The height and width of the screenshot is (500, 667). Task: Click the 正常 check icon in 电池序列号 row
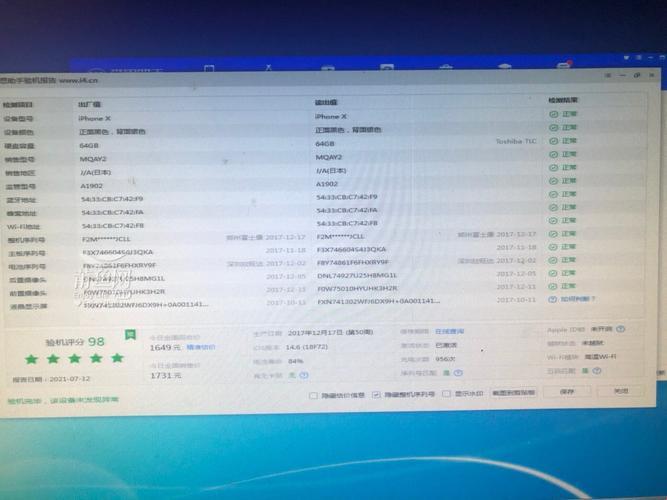pos(553,260)
